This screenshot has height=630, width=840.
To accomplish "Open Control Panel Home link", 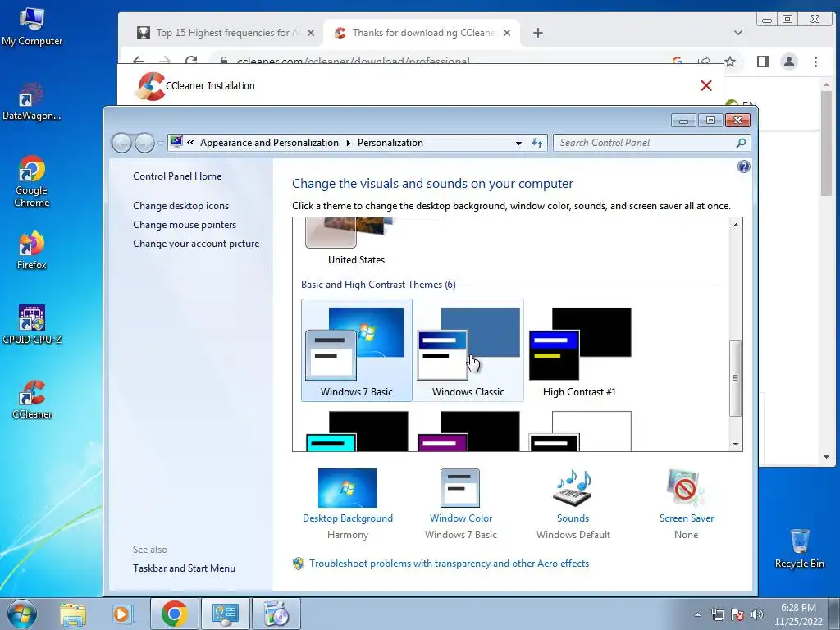I will coord(177,176).
